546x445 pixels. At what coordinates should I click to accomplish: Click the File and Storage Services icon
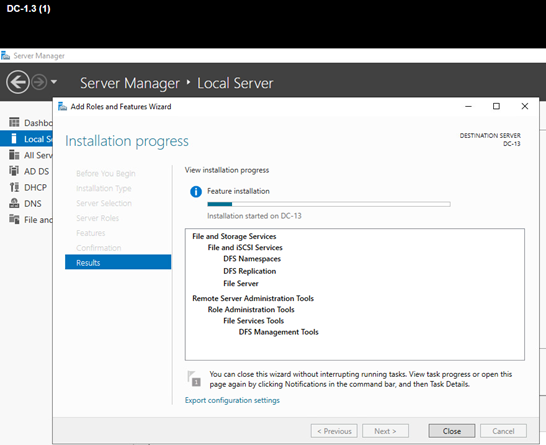pos(14,219)
